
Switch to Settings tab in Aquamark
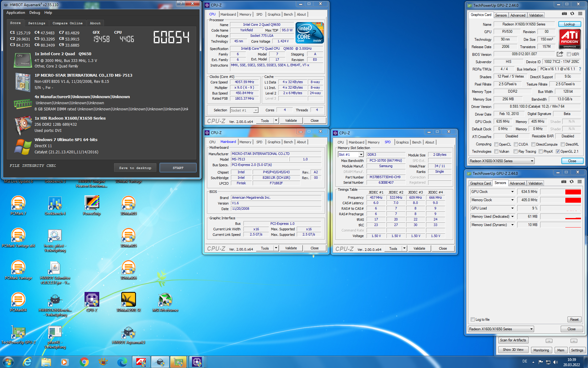coord(36,23)
